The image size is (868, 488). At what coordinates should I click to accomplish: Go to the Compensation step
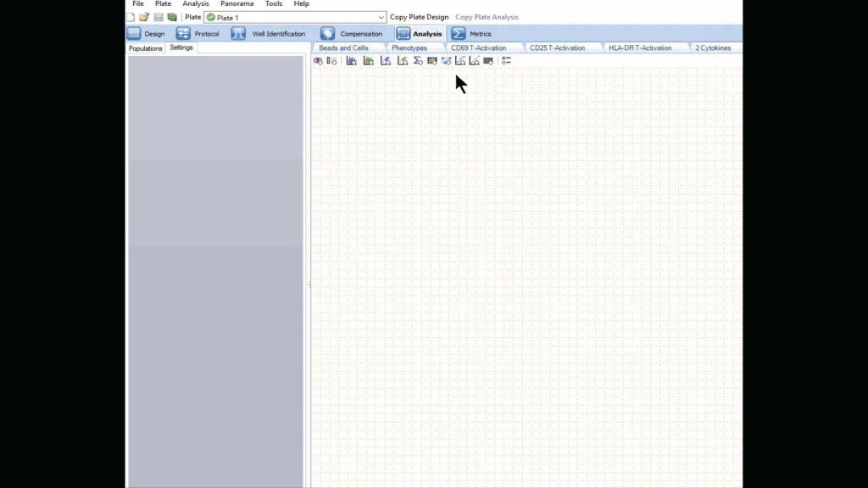pos(351,34)
